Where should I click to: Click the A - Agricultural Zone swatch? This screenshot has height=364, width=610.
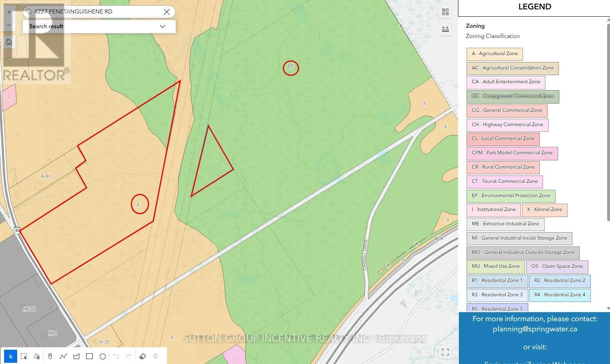(494, 54)
